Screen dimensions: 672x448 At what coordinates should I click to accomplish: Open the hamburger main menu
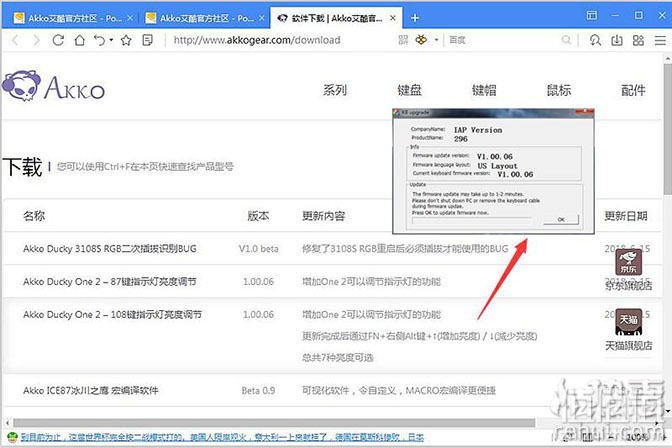pos(660,40)
